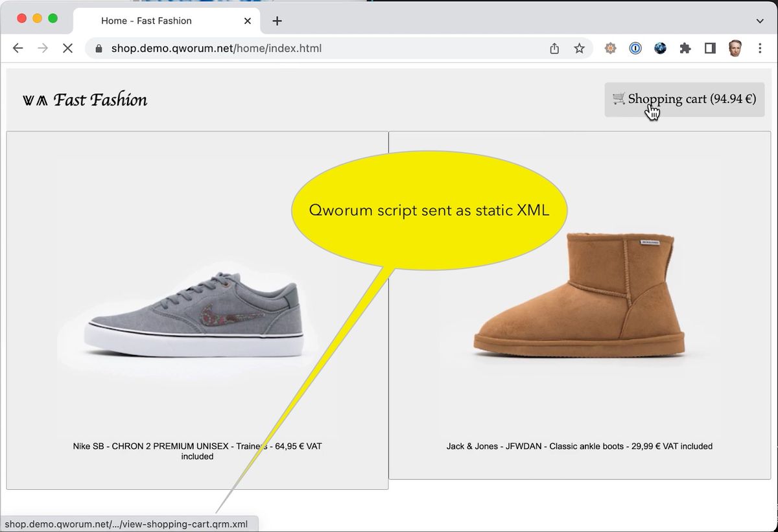
Task: Toggle the browser side panel
Action: point(710,48)
